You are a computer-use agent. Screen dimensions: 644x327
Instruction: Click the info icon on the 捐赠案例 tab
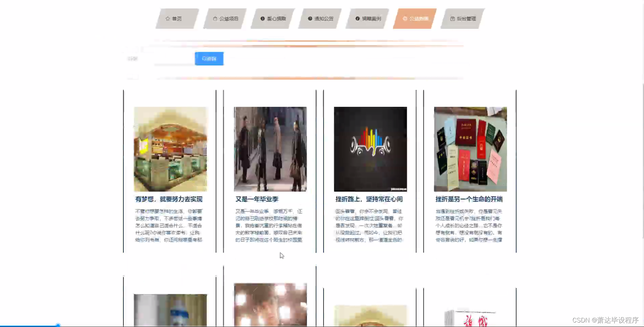357,19
